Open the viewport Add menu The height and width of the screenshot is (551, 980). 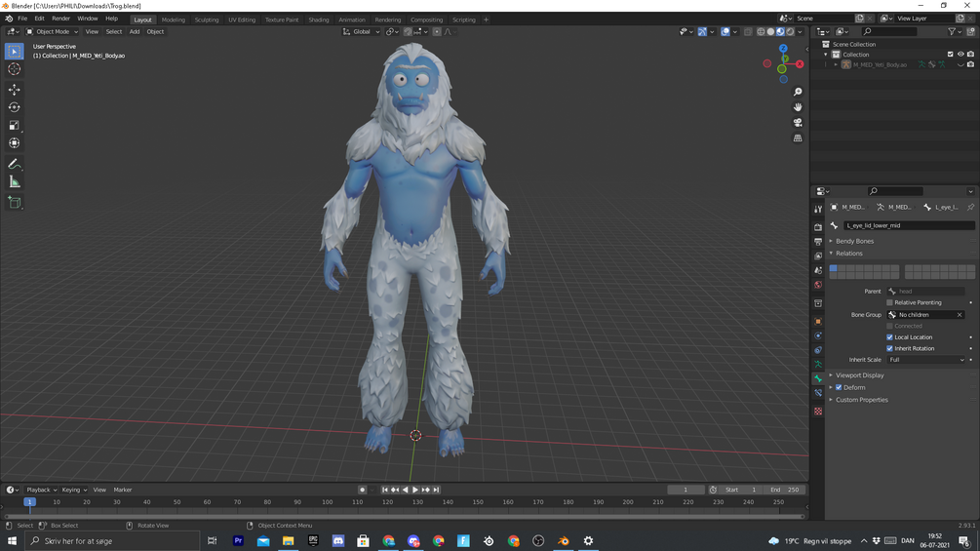tap(135, 32)
